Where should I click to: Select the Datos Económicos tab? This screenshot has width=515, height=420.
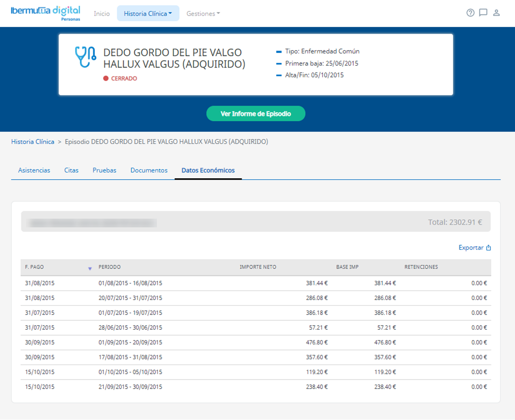pyautogui.click(x=208, y=170)
